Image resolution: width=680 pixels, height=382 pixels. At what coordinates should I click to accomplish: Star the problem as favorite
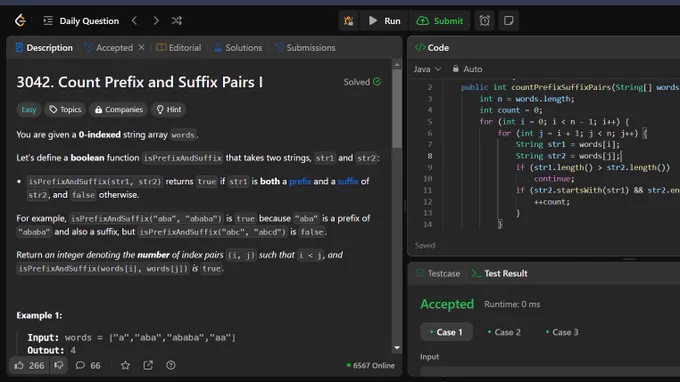click(x=125, y=366)
